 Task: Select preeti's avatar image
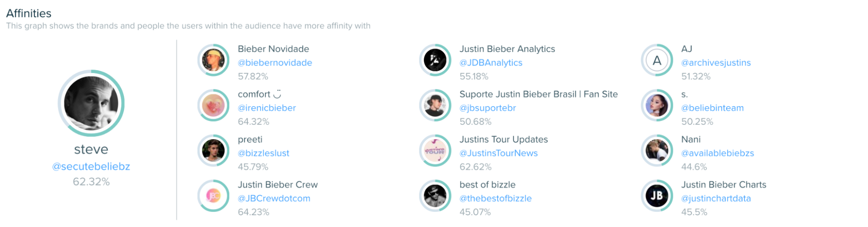(x=213, y=150)
